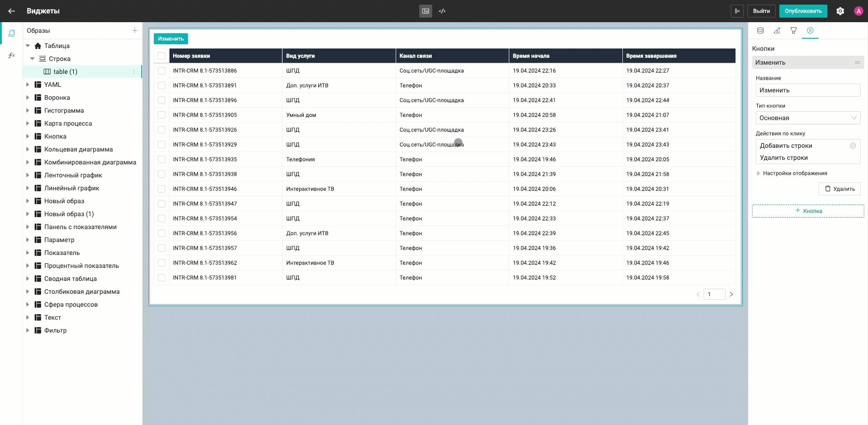Go to the next table page arrow
868x425 pixels.
pos(731,294)
